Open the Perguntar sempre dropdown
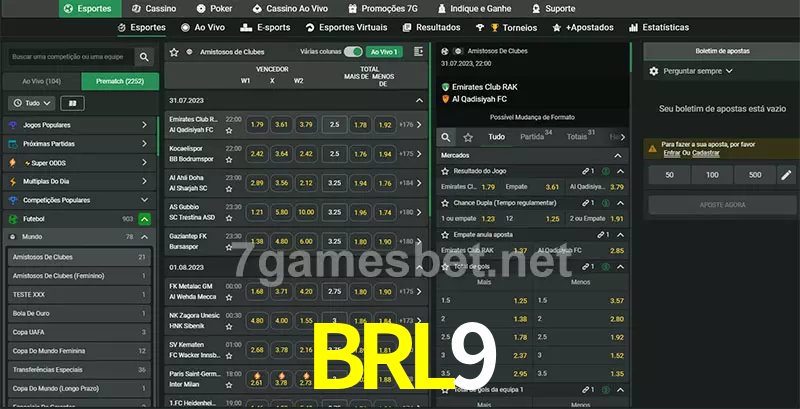This screenshot has width=800, height=409. click(698, 71)
